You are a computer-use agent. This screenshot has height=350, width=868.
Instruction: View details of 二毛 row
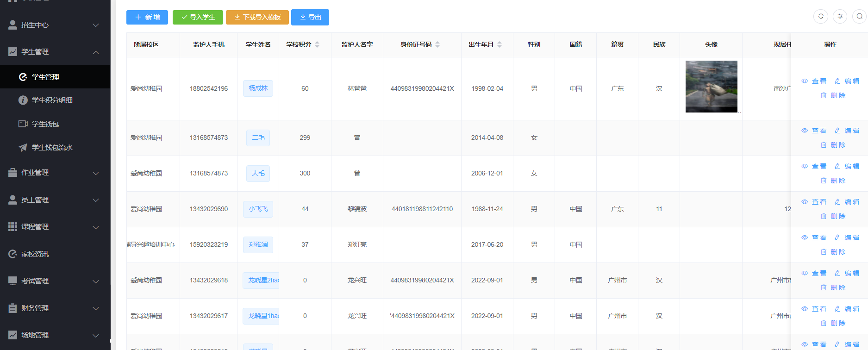pos(814,131)
